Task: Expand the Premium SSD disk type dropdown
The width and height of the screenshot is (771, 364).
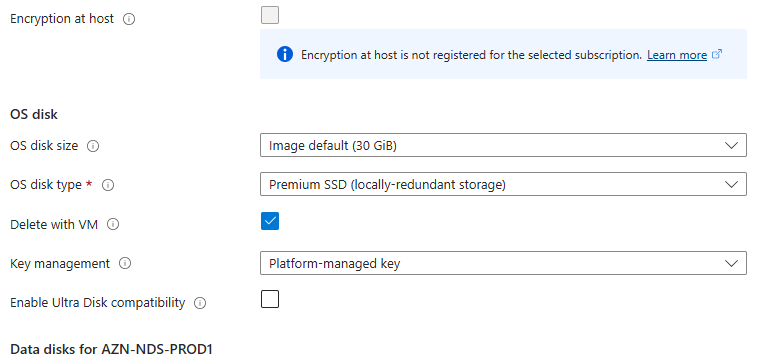Action: pos(503,184)
